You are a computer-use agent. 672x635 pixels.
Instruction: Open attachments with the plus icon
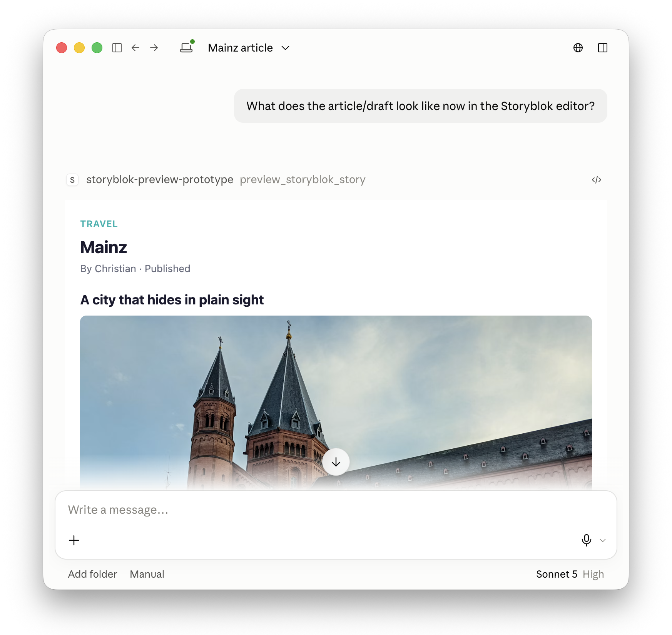[x=74, y=540]
